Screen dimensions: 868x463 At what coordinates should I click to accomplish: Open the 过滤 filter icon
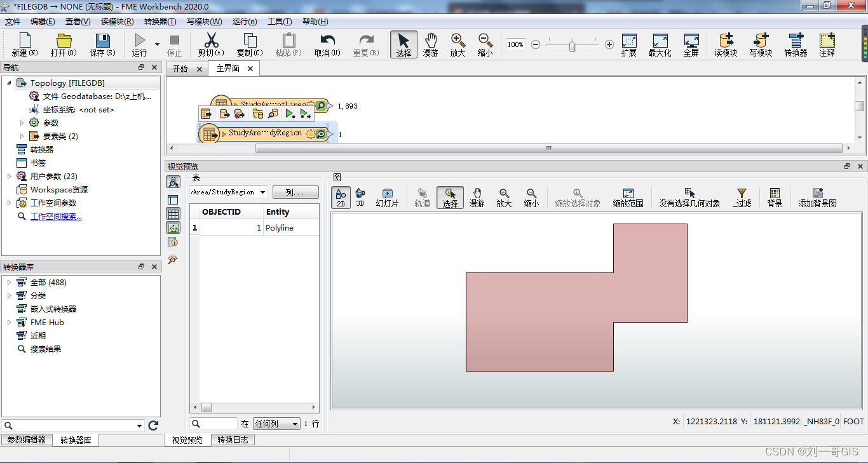742,198
